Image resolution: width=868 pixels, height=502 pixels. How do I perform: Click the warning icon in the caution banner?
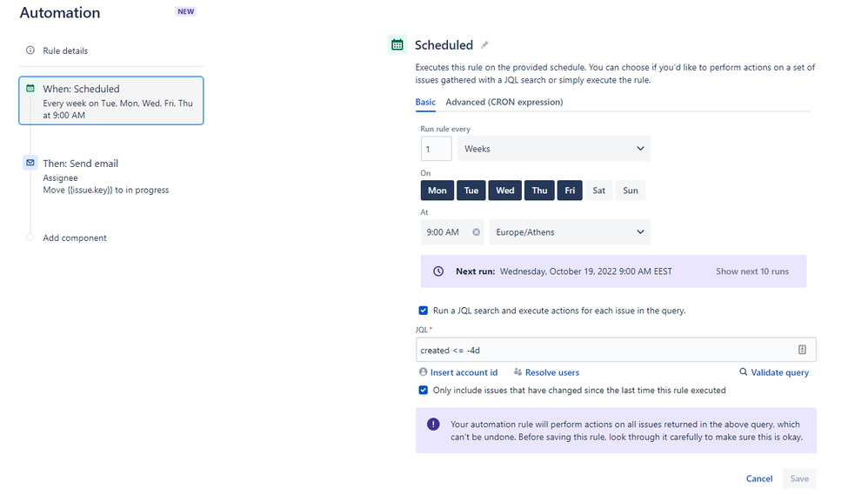click(434, 425)
